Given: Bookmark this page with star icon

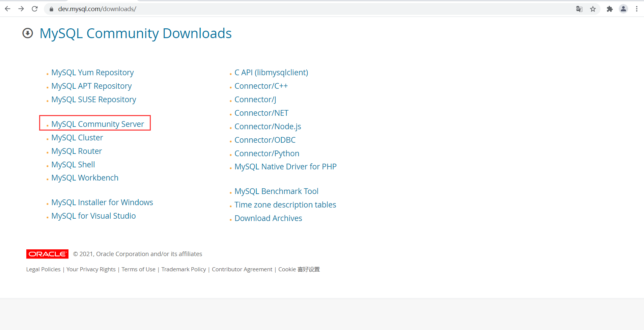Looking at the screenshot, I should tap(593, 9).
